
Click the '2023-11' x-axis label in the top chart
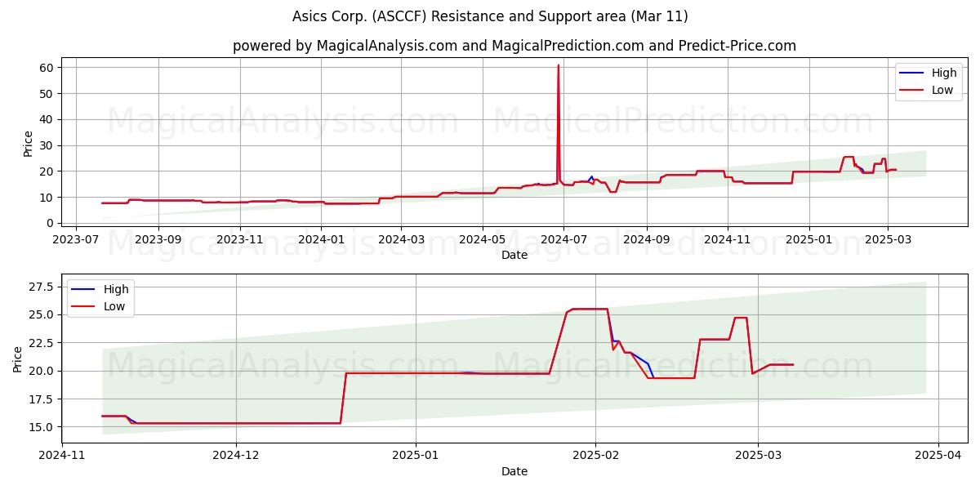pos(240,238)
